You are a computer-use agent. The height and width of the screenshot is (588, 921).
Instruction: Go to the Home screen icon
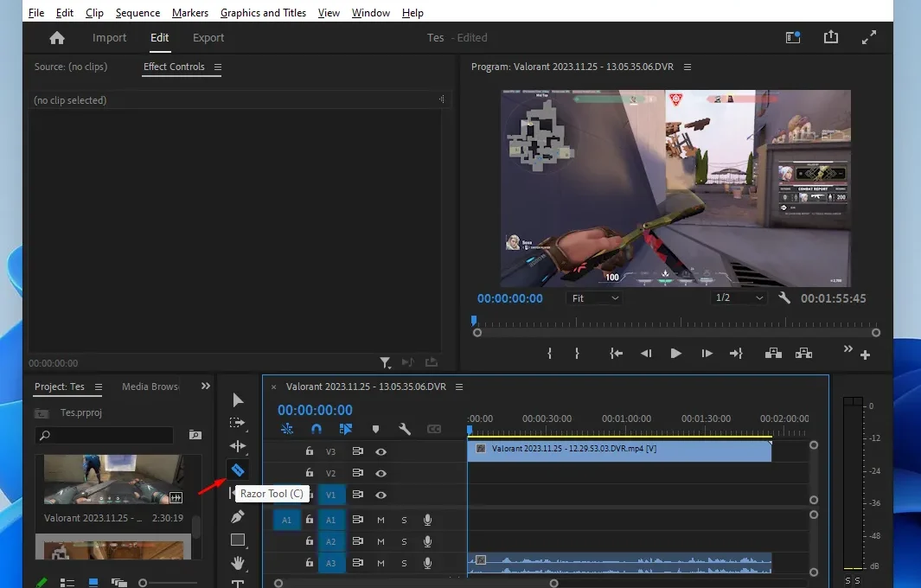tap(57, 38)
